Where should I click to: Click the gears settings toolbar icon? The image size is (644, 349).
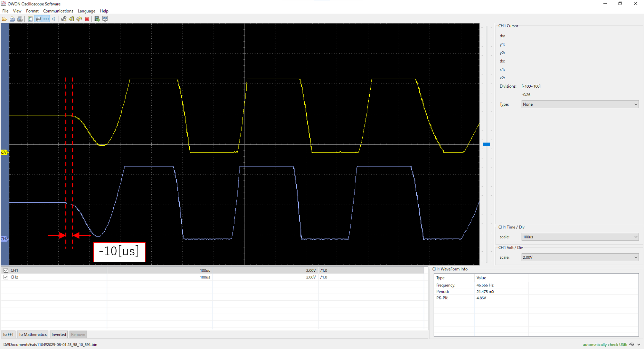click(x=64, y=19)
